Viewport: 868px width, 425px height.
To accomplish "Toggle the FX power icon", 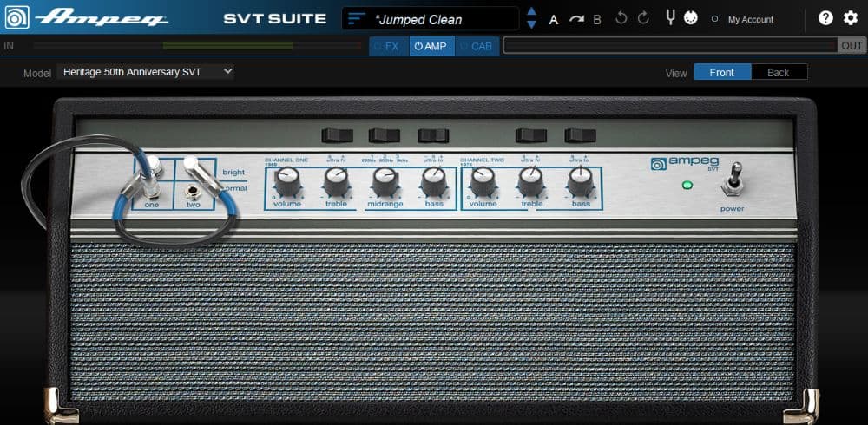I will (x=378, y=47).
